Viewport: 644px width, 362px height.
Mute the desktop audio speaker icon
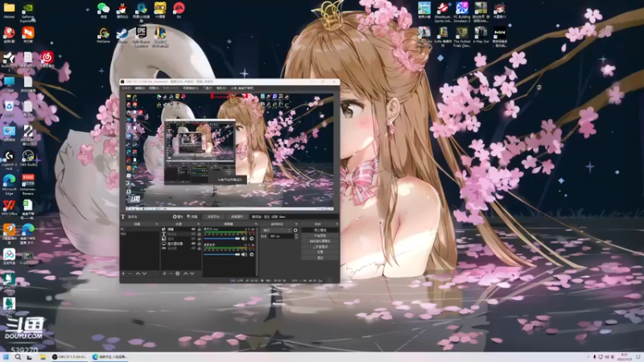tap(244, 254)
